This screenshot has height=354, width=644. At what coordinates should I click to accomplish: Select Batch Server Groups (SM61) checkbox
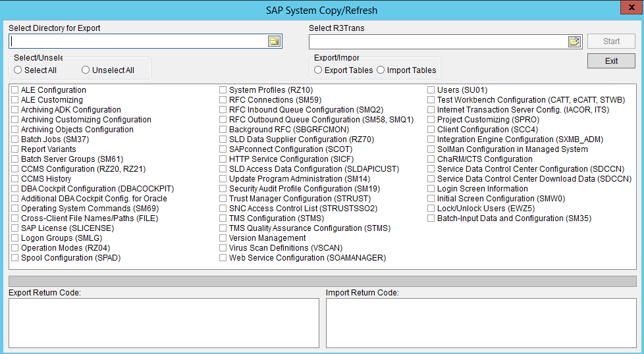(x=14, y=159)
